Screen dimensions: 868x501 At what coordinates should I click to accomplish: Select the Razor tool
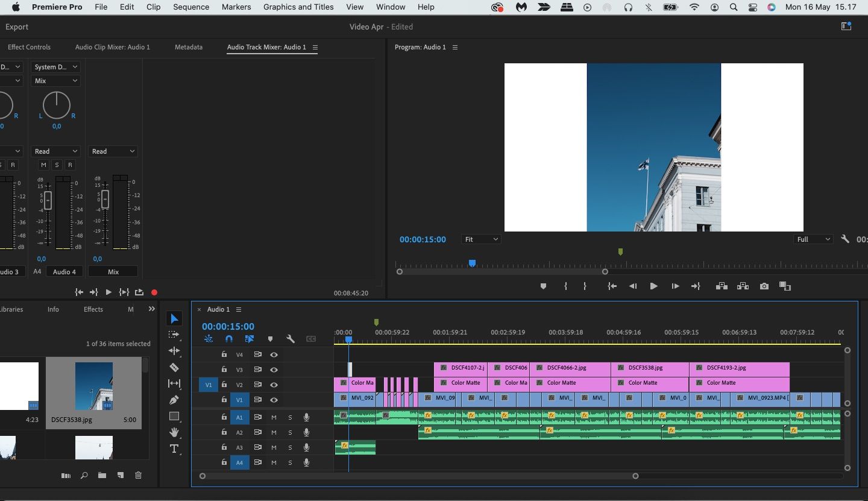175,367
